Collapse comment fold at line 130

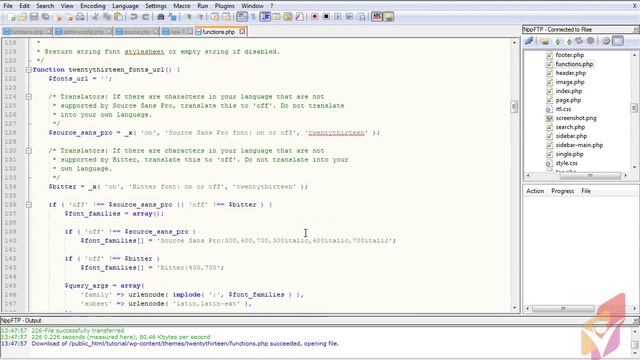pos(29,151)
